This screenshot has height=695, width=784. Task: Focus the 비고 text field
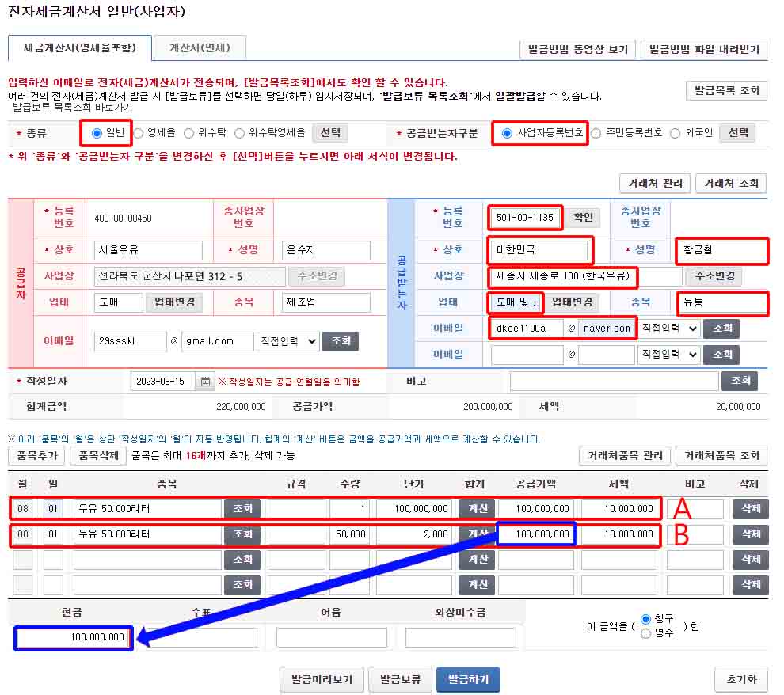tap(614, 382)
